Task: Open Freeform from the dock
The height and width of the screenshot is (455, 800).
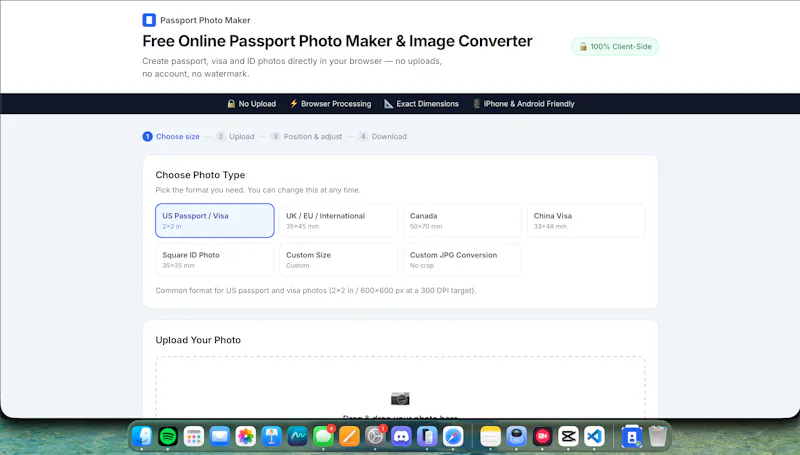Action: [297, 437]
